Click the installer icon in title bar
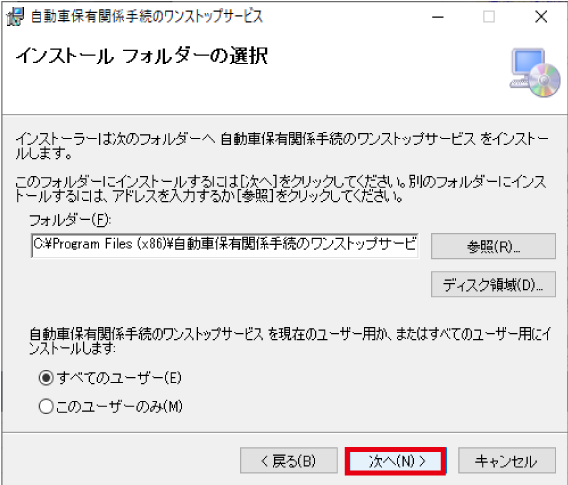 pyautogui.click(x=15, y=17)
